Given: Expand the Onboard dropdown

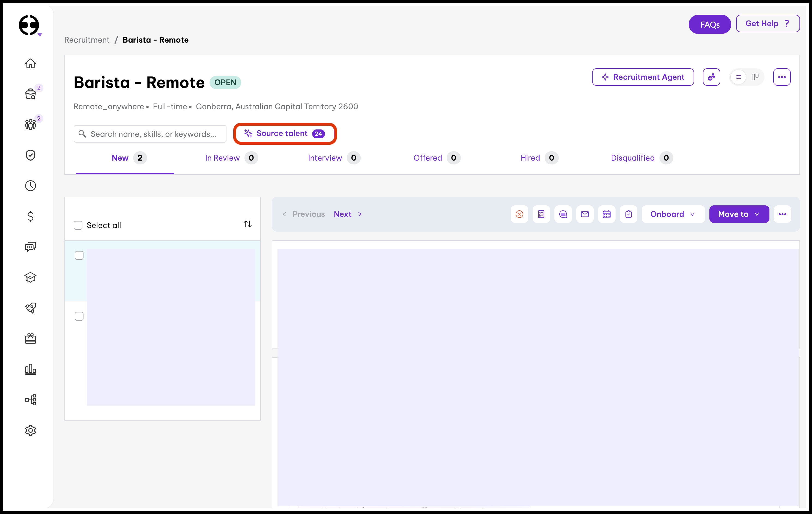Looking at the screenshot, I should point(673,214).
